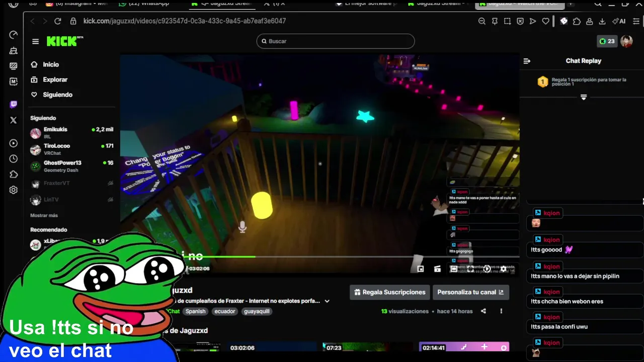This screenshot has height=362, width=644.
Task: Open TiroLocoo channel in following list
Action: (x=71, y=149)
